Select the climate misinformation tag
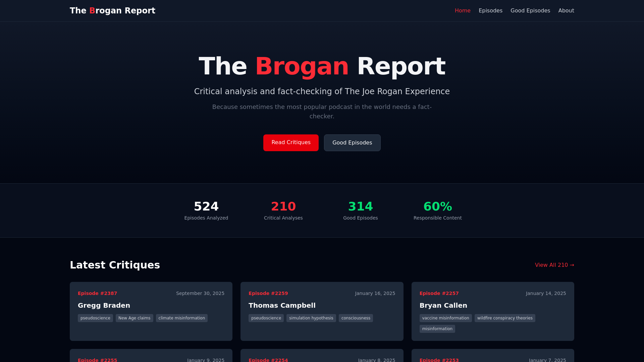644x362 pixels. (x=182, y=318)
